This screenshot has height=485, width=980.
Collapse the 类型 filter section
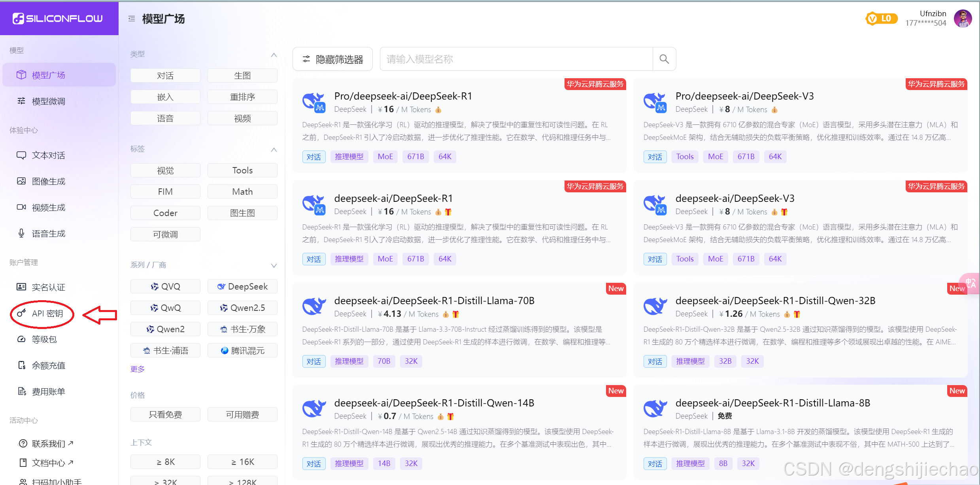click(x=274, y=55)
